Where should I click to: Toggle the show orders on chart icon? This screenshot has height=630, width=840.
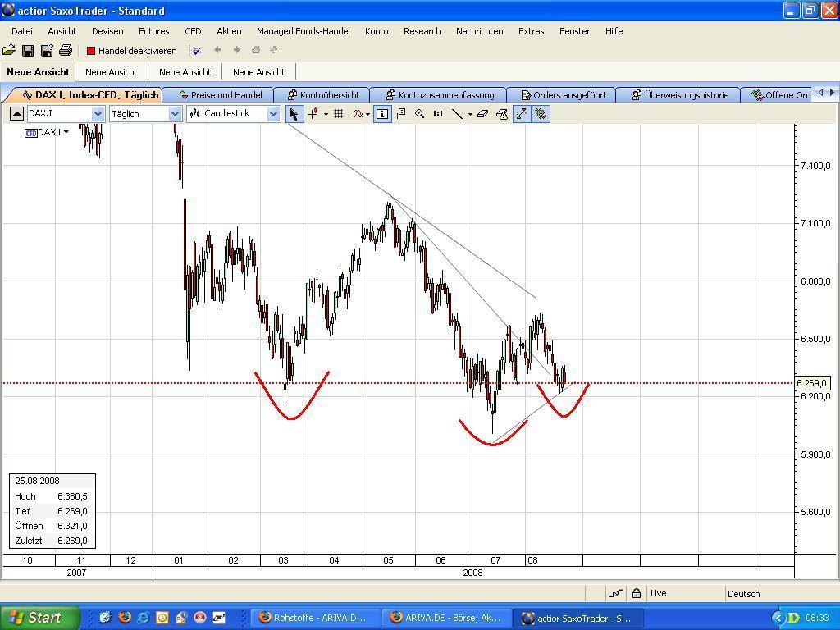click(541, 113)
